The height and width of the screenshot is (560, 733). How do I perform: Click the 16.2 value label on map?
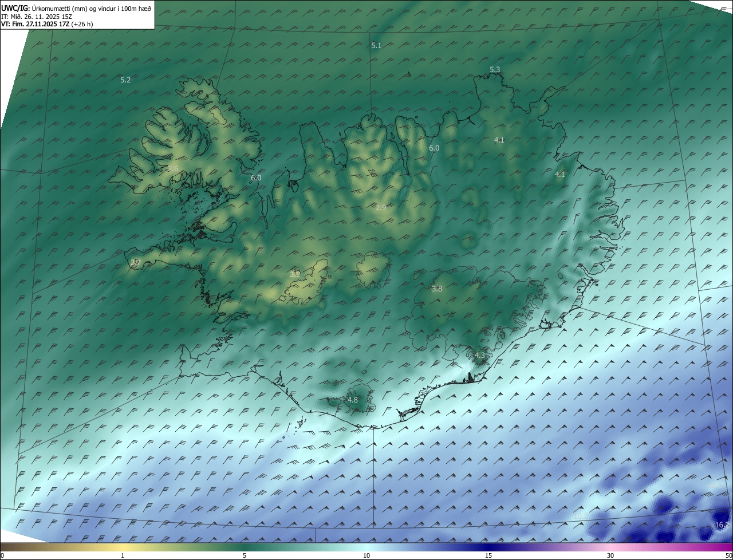[x=723, y=525]
